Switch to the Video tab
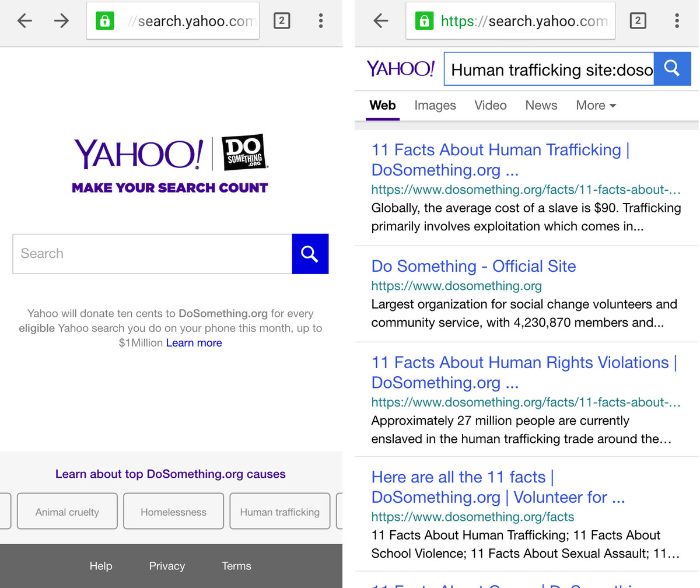700x588 pixels. [x=490, y=106]
